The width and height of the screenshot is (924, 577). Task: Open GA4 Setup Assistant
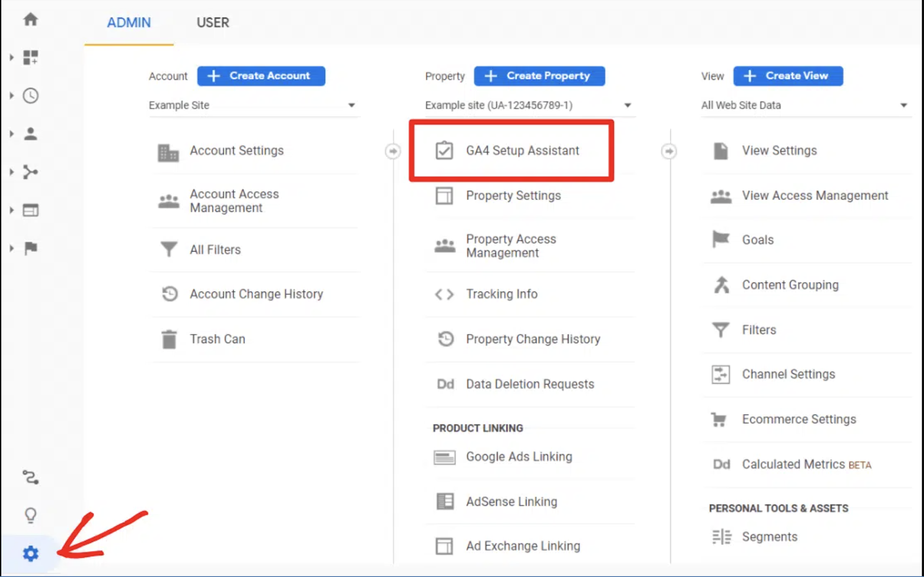pyautogui.click(x=522, y=151)
